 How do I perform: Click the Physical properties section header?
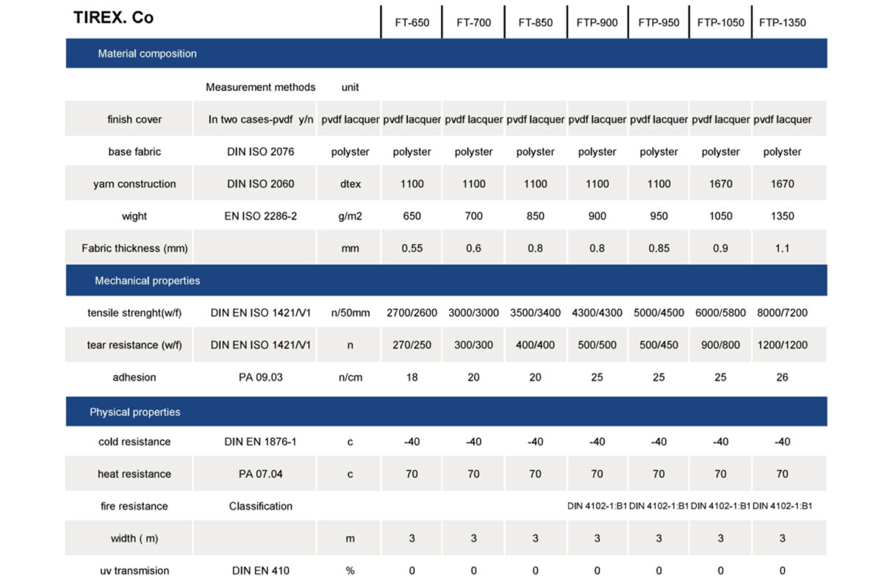[x=135, y=412]
